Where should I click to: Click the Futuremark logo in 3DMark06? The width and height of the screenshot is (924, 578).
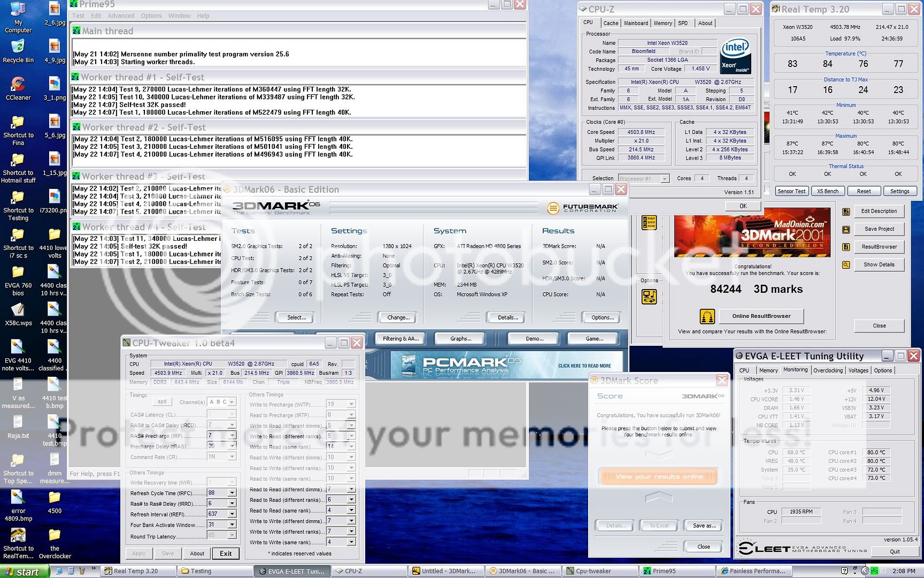pos(583,208)
